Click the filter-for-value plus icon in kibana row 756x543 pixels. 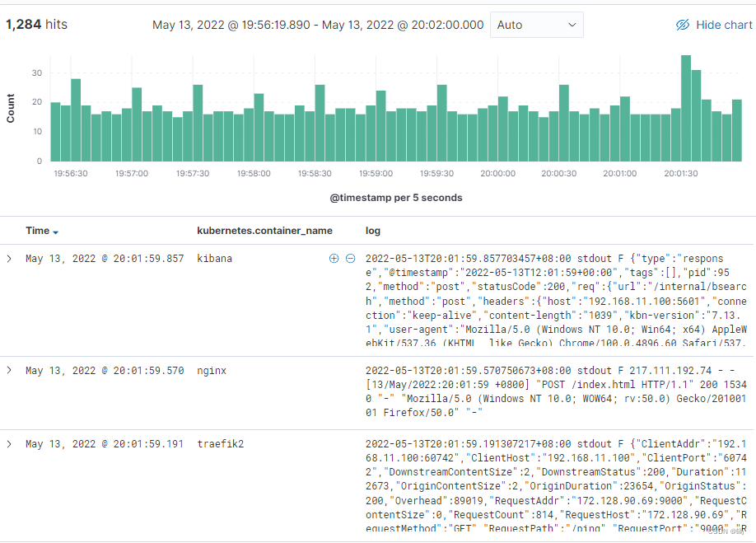pos(334,259)
